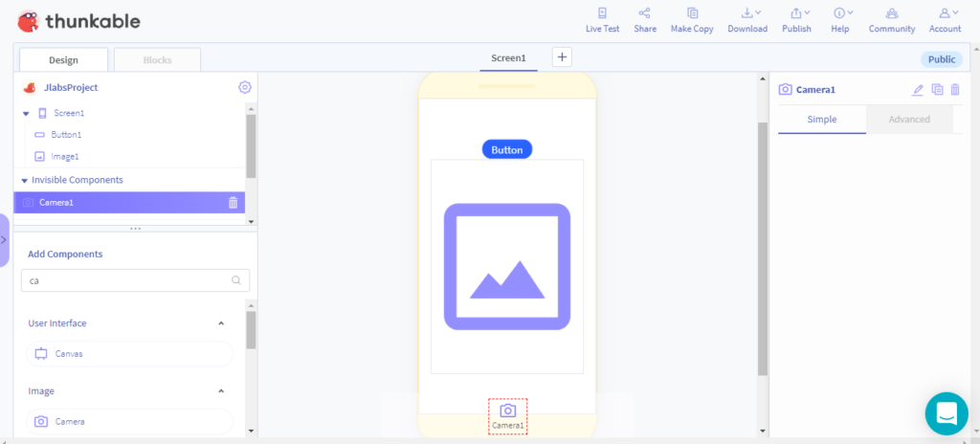Open the chat support bubble
980x444 pixels.
947,413
